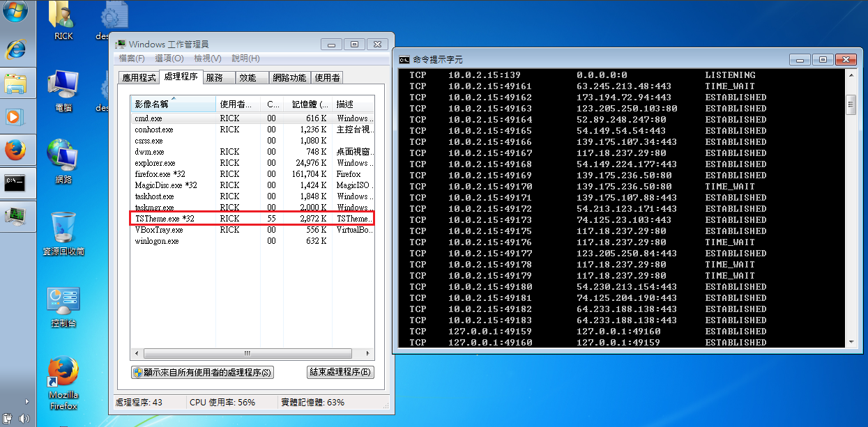Select the 電腦 desktop icon

[63, 91]
